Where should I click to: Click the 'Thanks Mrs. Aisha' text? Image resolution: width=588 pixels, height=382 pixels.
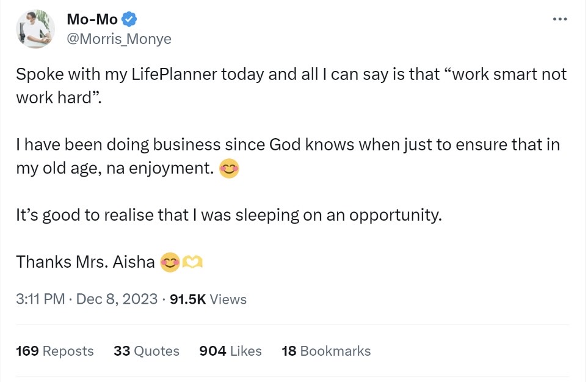85,262
